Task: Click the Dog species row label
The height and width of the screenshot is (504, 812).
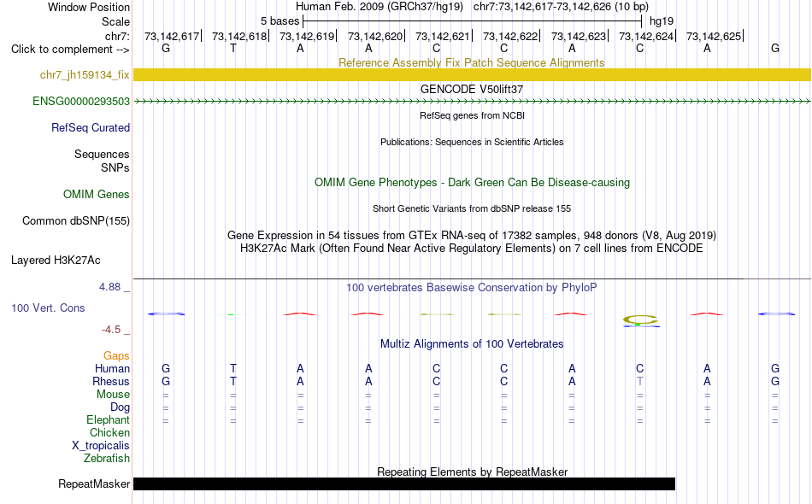Action: (x=120, y=407)
